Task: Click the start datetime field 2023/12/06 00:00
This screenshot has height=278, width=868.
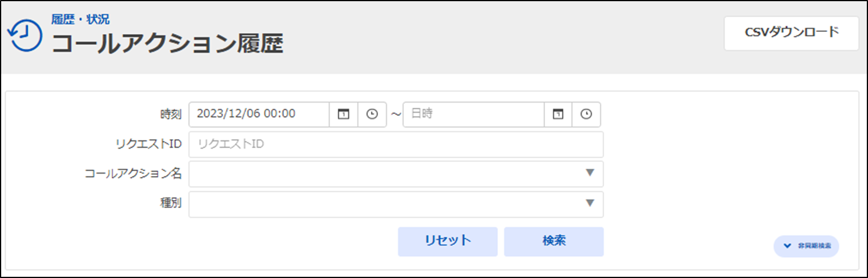Action: point(259,115)
